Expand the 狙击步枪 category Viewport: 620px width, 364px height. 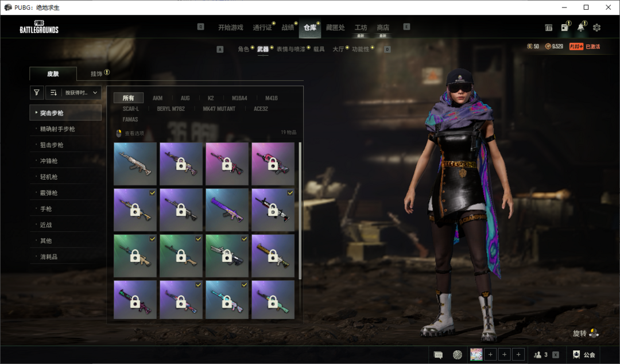point(65,145)
